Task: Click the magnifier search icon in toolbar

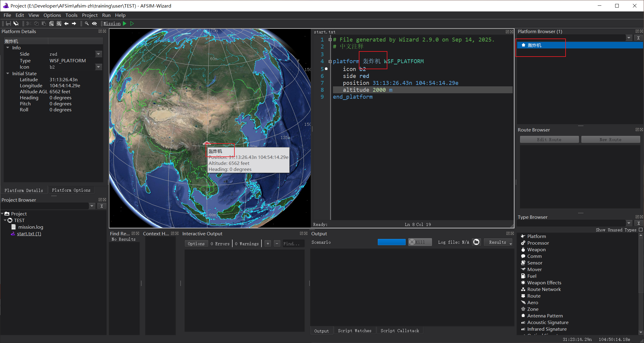Action: click(87, 23)
